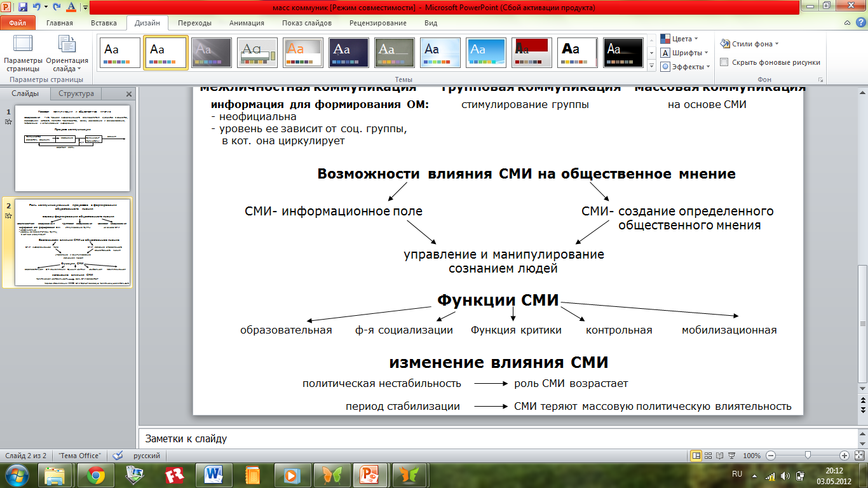Image resolution: width=868 pixels, height=488 pixels.
Task: Click the volume icon in system tray
Action: 785,475
